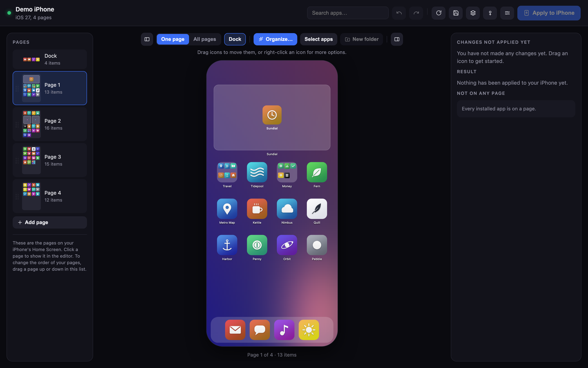Switch to One page view

tap(173, 39)
